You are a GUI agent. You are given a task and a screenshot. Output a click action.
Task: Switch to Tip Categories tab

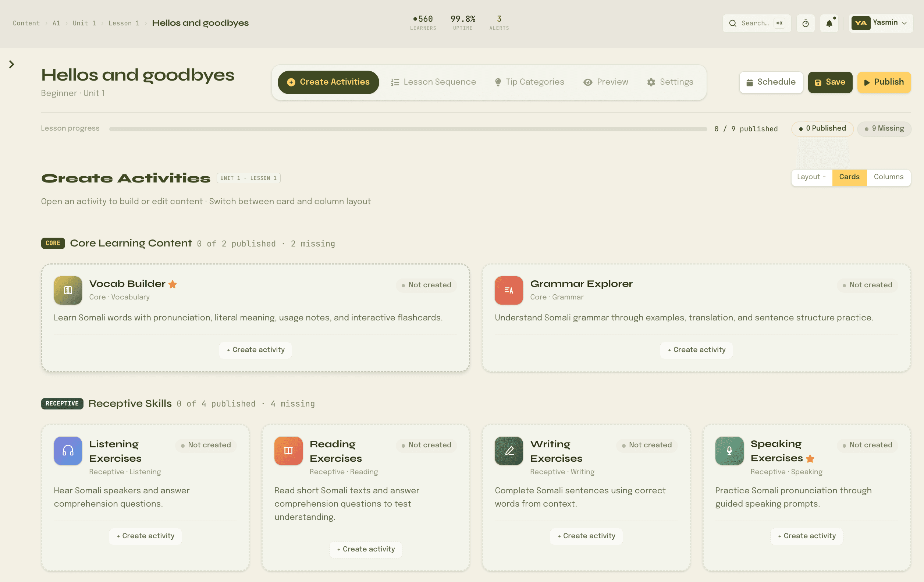coord(529,82)
